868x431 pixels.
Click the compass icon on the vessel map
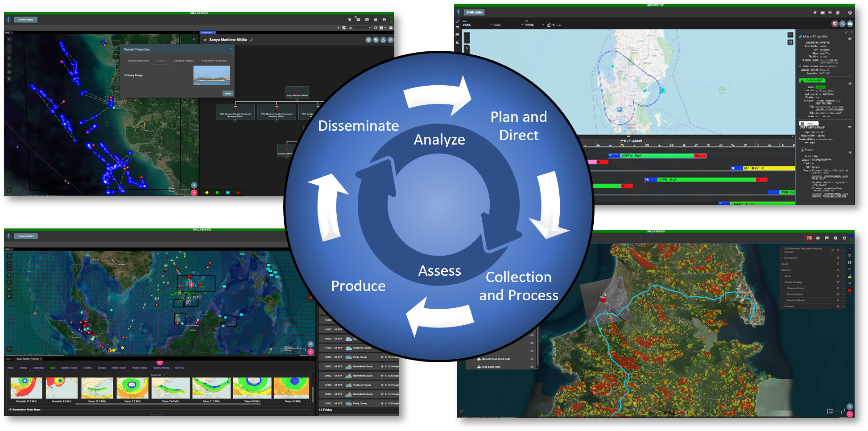pos(9,58)
